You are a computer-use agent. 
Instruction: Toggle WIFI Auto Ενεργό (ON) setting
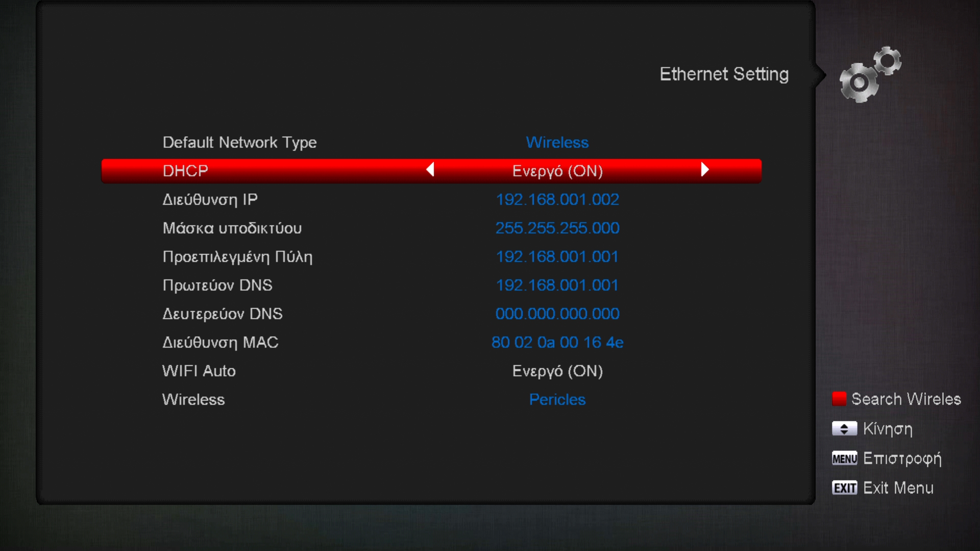[557, 371]
